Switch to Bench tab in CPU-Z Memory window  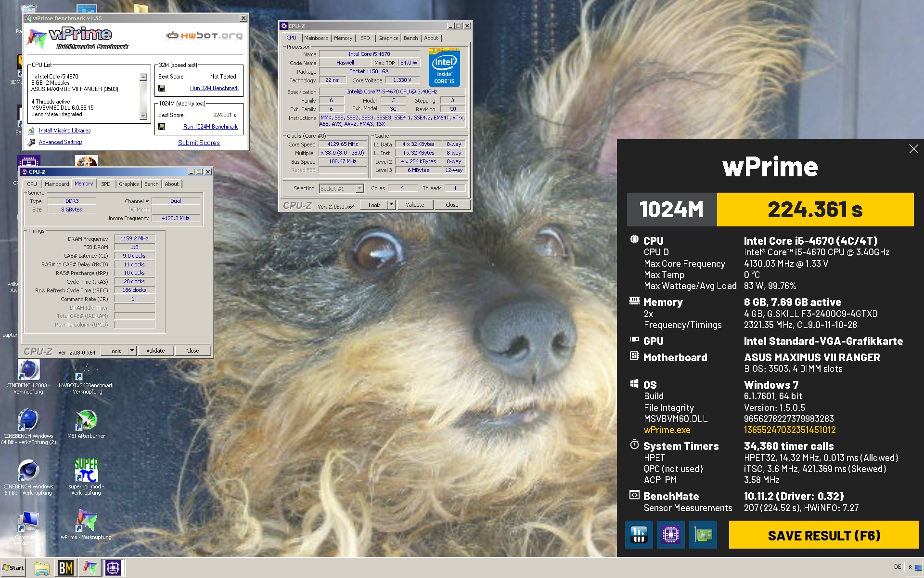(151, 184)
